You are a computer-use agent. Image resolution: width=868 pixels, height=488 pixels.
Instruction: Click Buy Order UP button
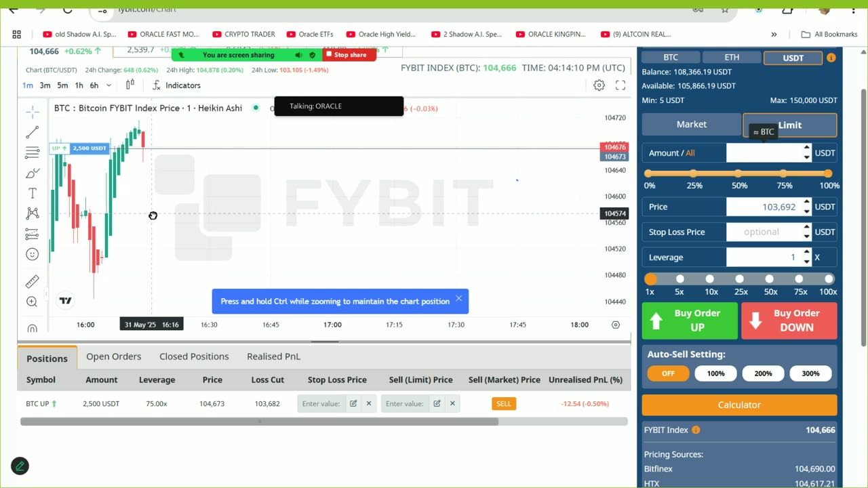[x=690, y=320]
